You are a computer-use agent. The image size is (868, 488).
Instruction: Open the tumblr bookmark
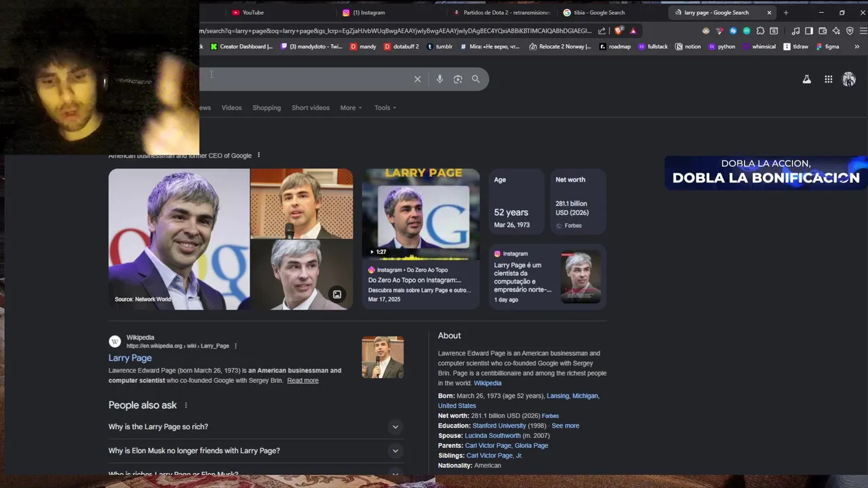coord(439,47)
